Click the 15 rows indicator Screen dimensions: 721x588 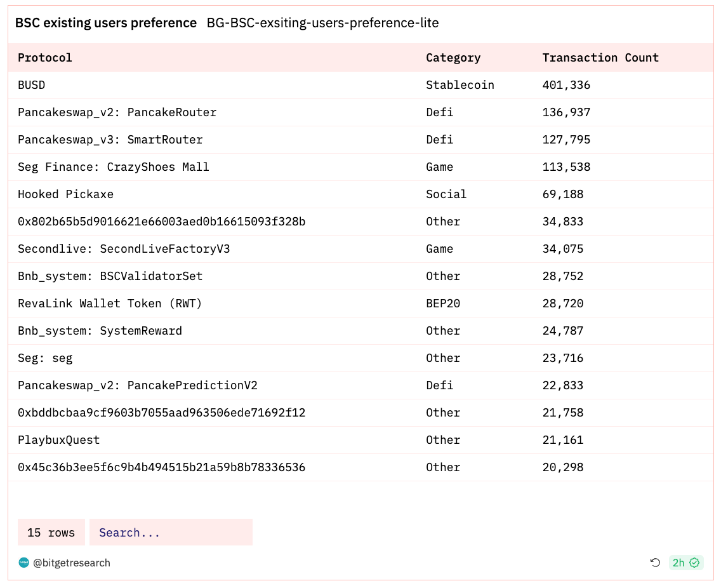51,532
